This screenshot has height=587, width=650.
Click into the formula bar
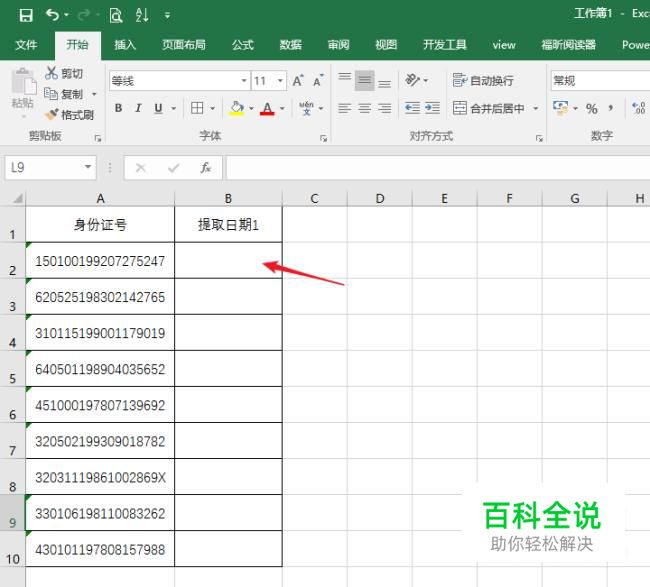pos(438,167)
